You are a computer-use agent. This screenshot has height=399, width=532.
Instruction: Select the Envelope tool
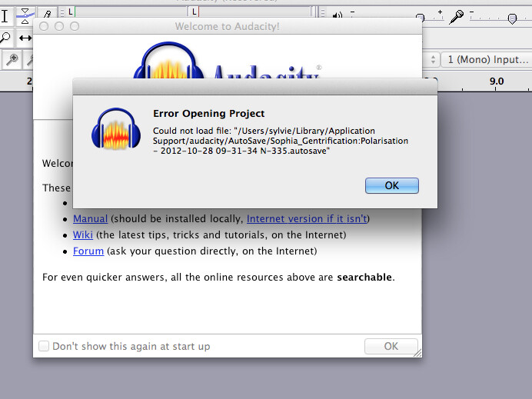(25, 16)
